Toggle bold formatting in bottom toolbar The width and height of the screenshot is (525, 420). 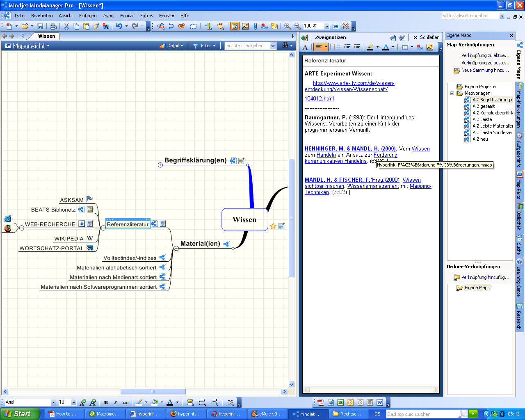[106, 402]
